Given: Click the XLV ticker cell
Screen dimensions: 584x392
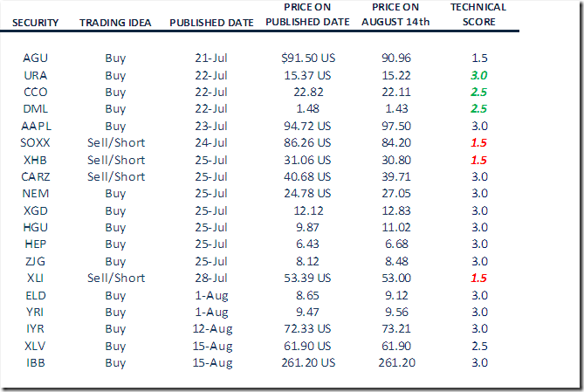Looking at the screenshot, I should (x=36, y=345).
